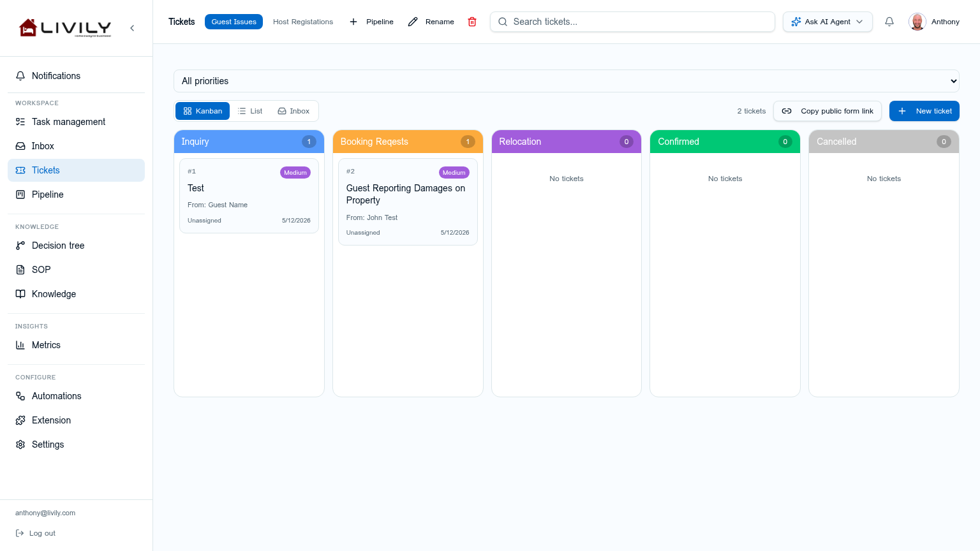
Task: Select Tickets in the sidebar
Action: pos(76,170)
